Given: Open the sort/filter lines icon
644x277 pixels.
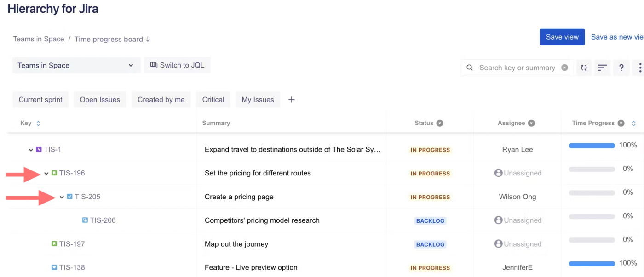Looking at the screenshot, I should point(602,68).
